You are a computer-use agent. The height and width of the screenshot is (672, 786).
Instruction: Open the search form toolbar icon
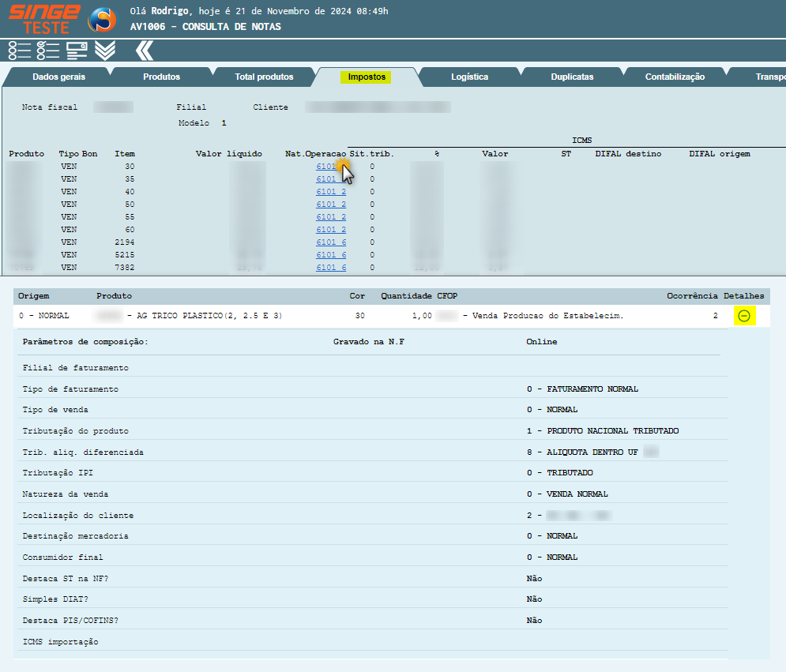coord(77,51)
